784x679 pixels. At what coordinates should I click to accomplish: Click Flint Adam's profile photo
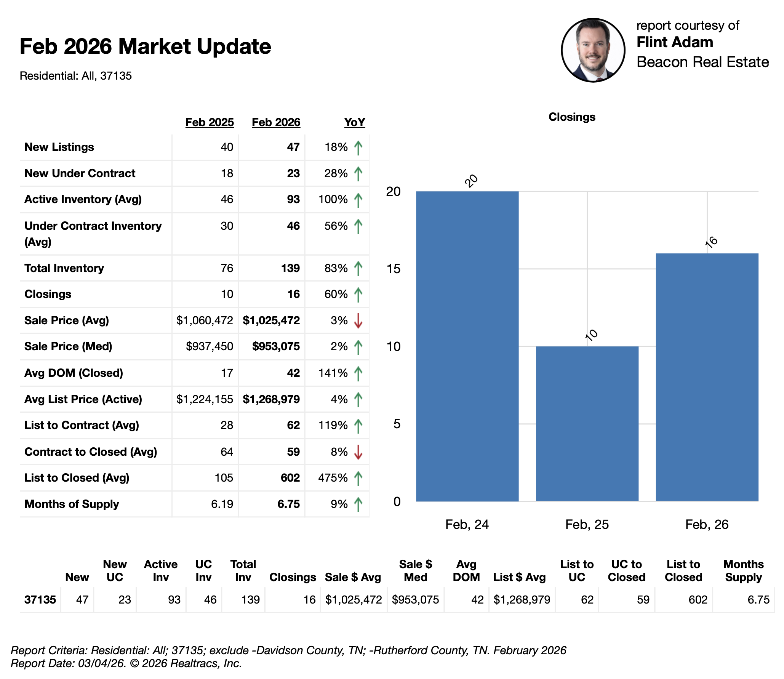pos(593,50)
